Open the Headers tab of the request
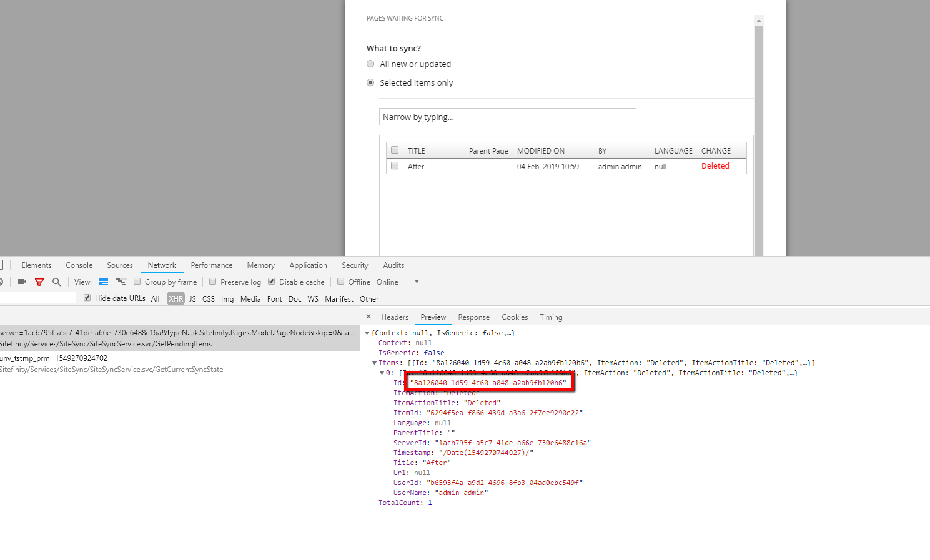This screenshot has width=930, height=560. coord(395,317)
